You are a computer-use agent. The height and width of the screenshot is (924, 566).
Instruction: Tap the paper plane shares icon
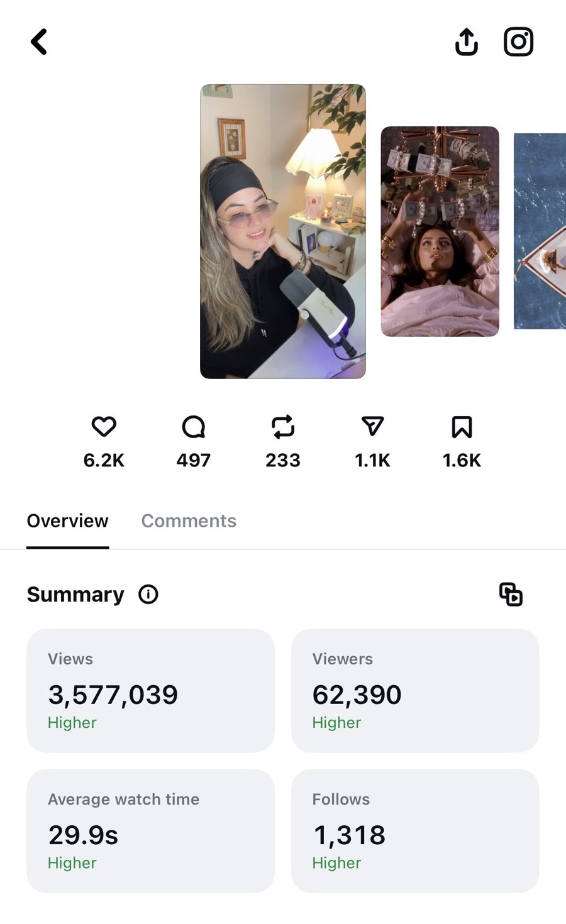(x=372, y=427)
